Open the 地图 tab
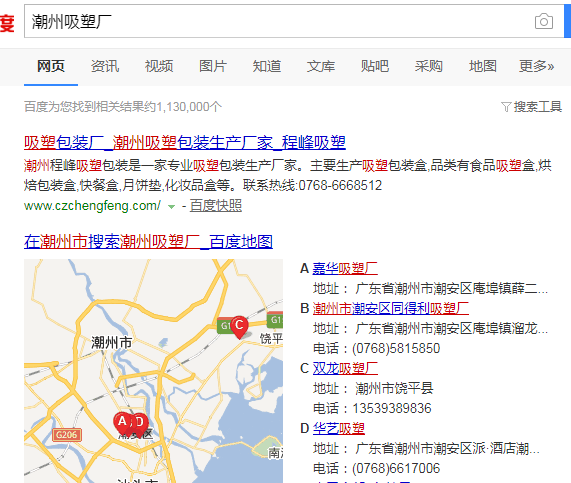The image size is (571, 483). [x=483, y=66]
